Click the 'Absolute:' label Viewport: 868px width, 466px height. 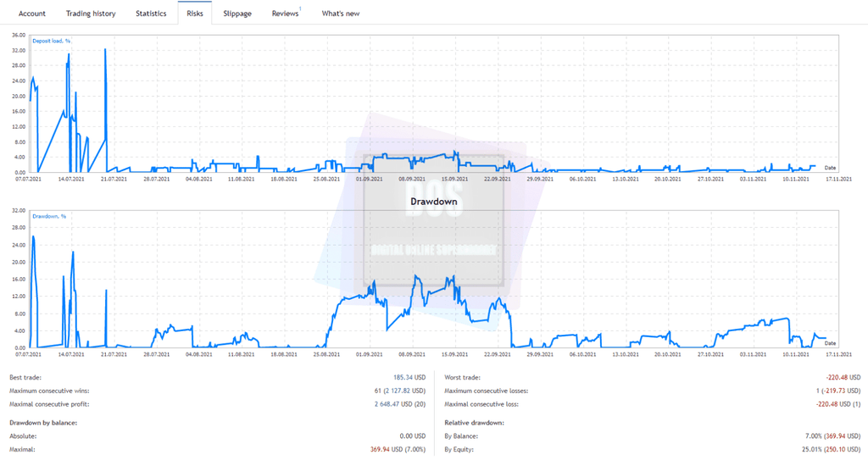23,436
